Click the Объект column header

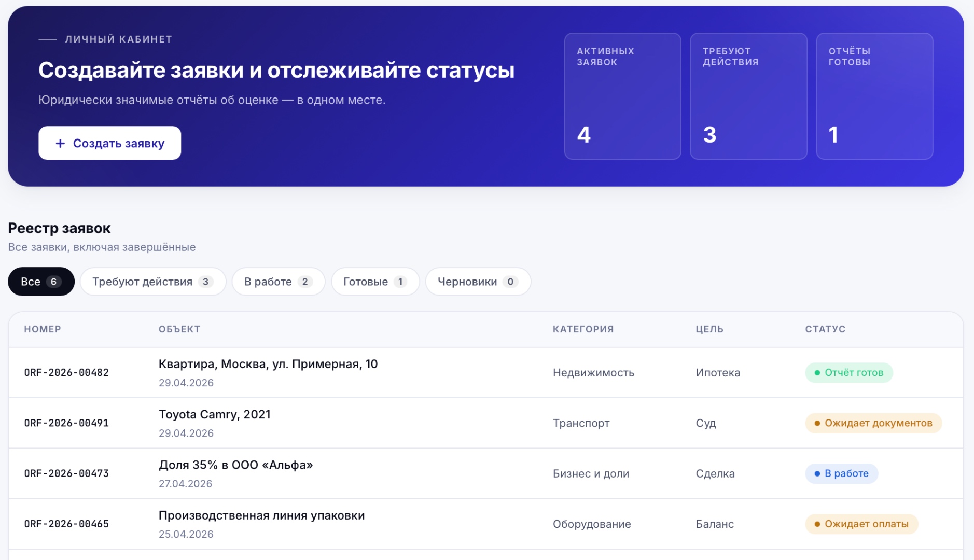click(x=179, y=329)
